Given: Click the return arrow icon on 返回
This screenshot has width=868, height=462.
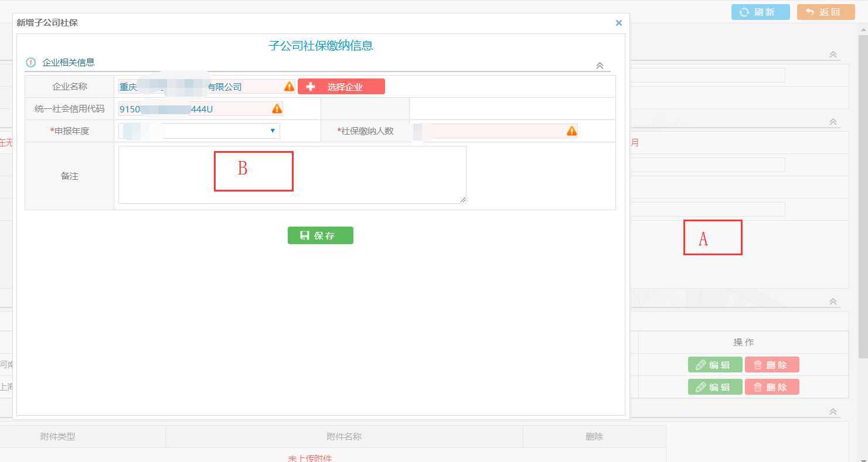Looking at the screenshot, I should (810, 12).
